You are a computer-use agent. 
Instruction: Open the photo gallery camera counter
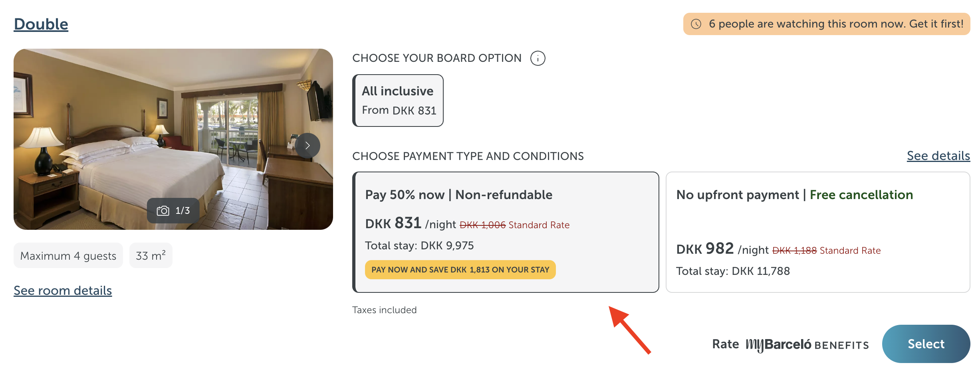(x=173, y=211)
